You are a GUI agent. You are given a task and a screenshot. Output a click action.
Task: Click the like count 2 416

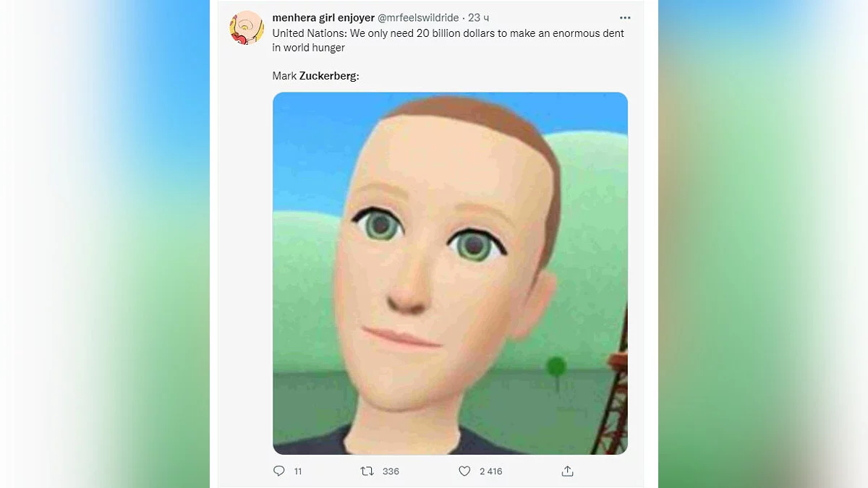[x=490, y=471]
